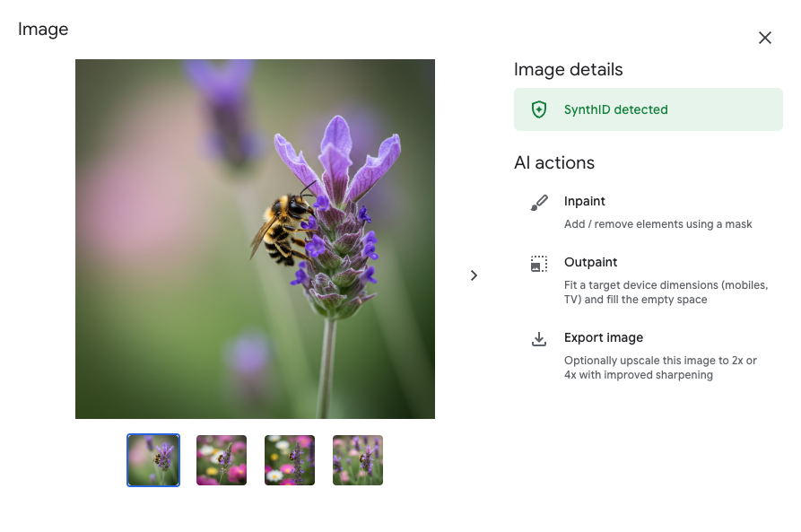
Task: Click the Image dialog title
Action: click(x=43, y=30)
